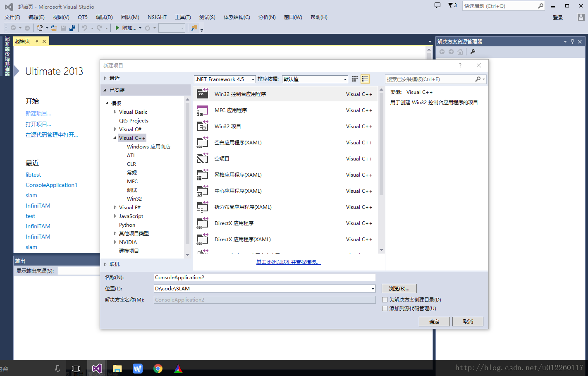Pick the split layout app icon
The width and height of the screenshot is (588, 376).
(203, 207)
